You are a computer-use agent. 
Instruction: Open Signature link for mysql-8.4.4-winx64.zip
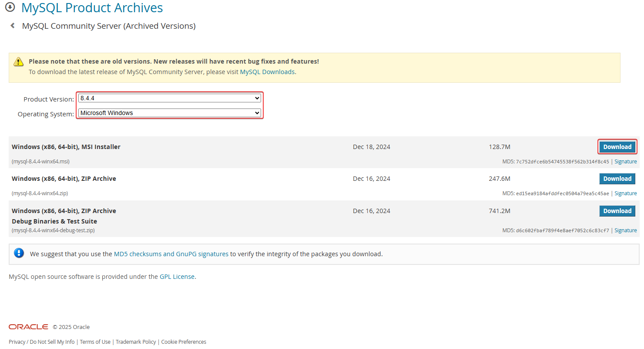(625, 193)
